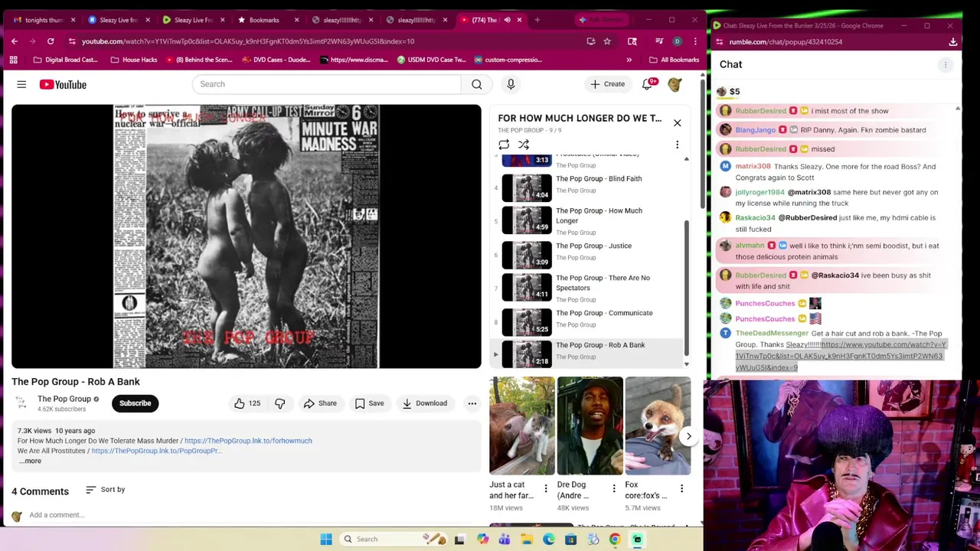Viewport: 980px width, 551px height.
Task: Open YouTube notifications bell
Action: pyautogui.click(x=648, y=84)
